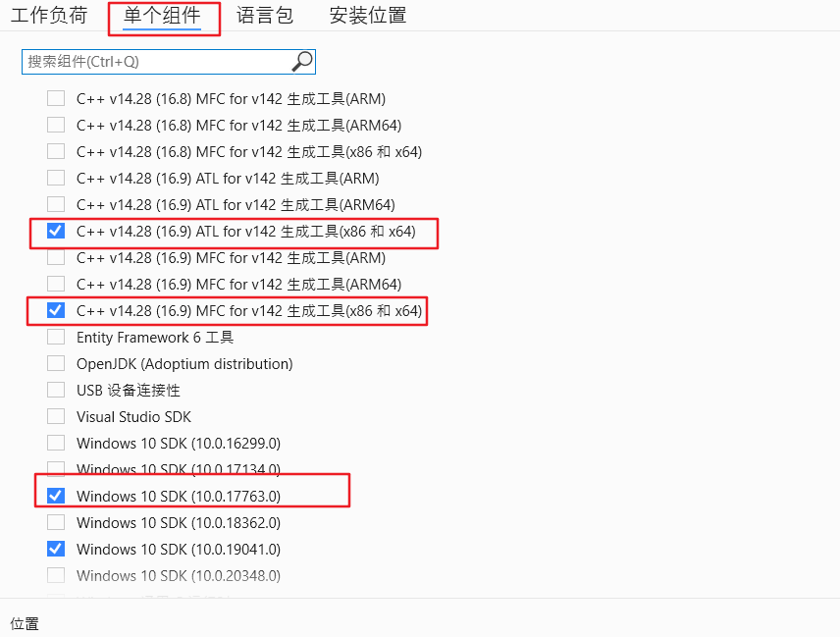This screenshot has height=637, width=840.
Task: Check C++ v14.28 (16.8) MFC 生成工具(ARM) checkbox
Action: [x=56, y=98]
